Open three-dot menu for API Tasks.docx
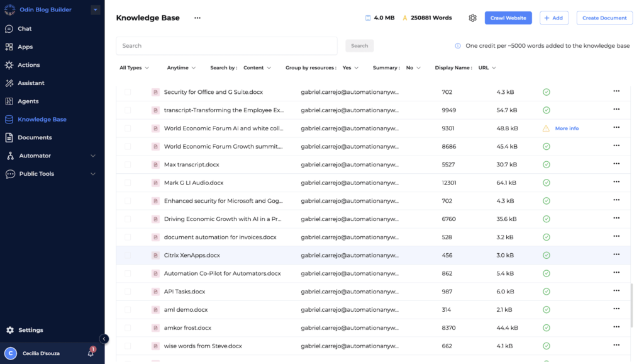 click(616, 292)
